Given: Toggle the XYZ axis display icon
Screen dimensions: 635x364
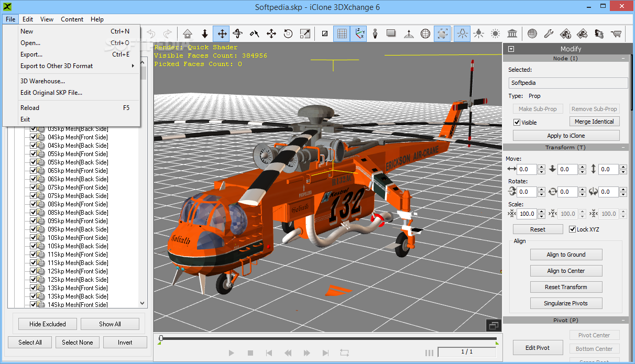Looking at the screenshot, I should 358,34.
